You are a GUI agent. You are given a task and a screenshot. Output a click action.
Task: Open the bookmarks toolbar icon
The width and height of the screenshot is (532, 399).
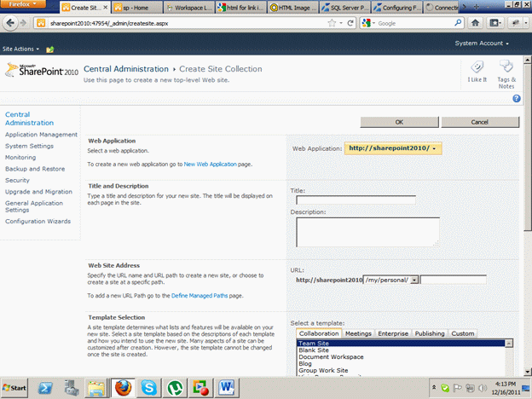click(495, 23)
